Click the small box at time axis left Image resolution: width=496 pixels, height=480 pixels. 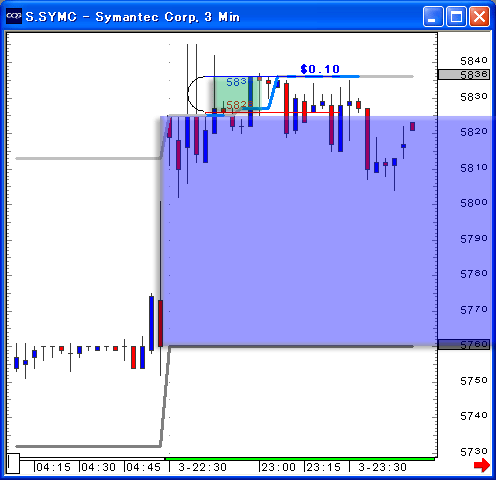(x=13, y=463)
